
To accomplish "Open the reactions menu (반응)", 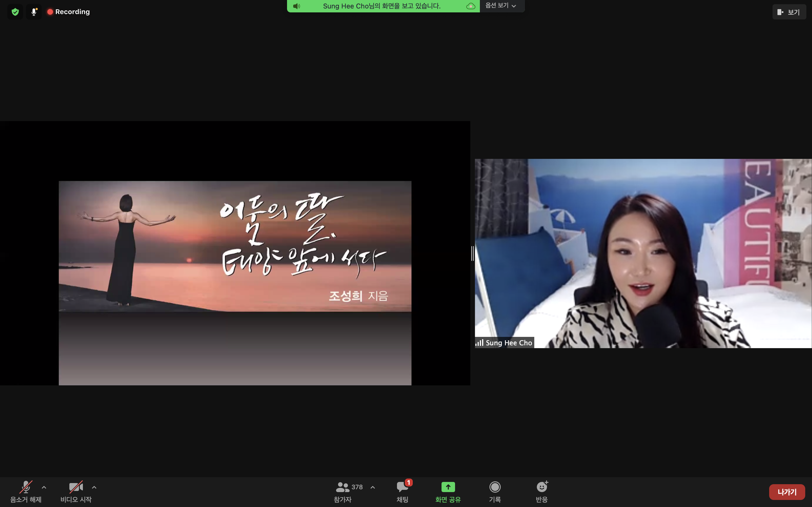I will click(542, 491).
